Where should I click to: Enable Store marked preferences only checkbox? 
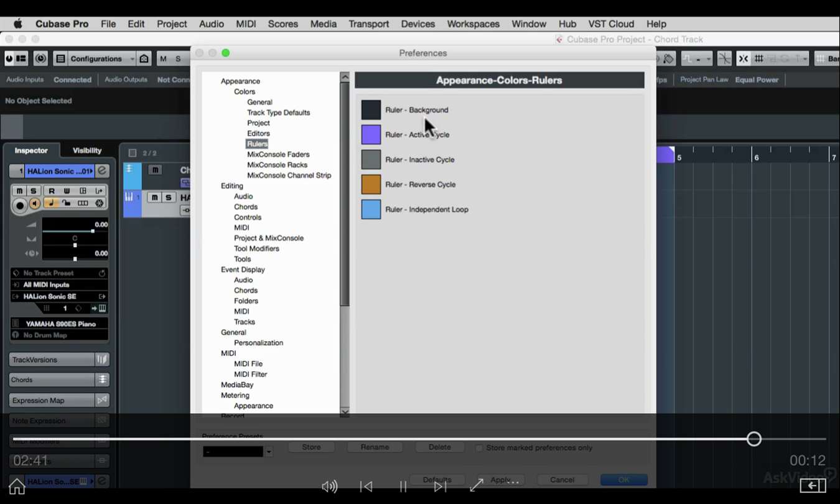(x=479, y=448)
